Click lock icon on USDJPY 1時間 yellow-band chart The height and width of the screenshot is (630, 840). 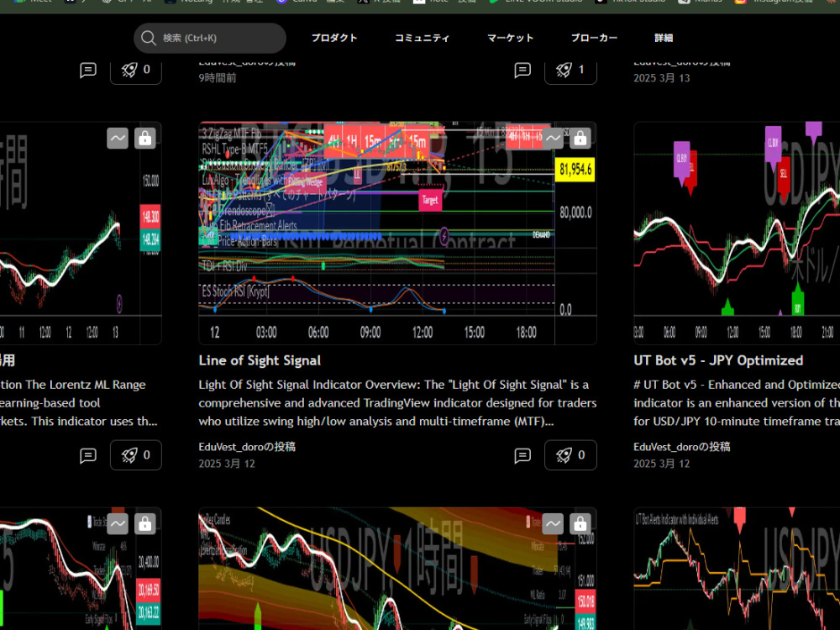pyautogui.click(x=580, y=524)
